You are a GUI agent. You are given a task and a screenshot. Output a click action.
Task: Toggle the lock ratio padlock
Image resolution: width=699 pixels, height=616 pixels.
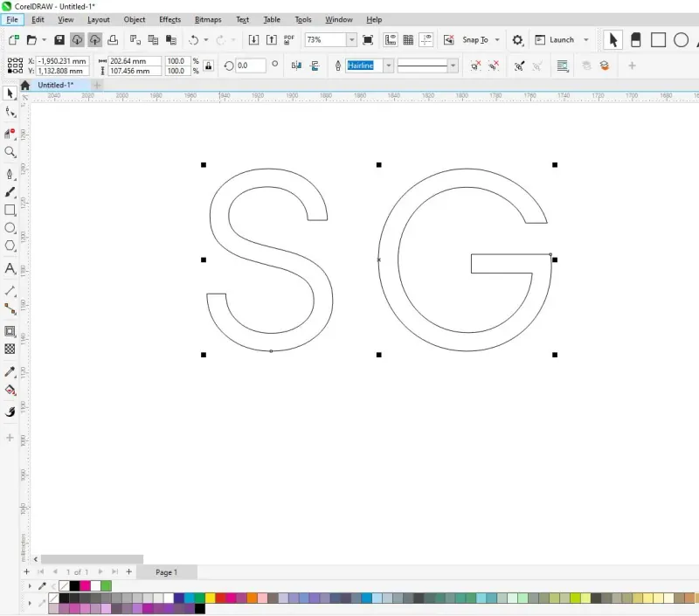click(x=208, y=66)
